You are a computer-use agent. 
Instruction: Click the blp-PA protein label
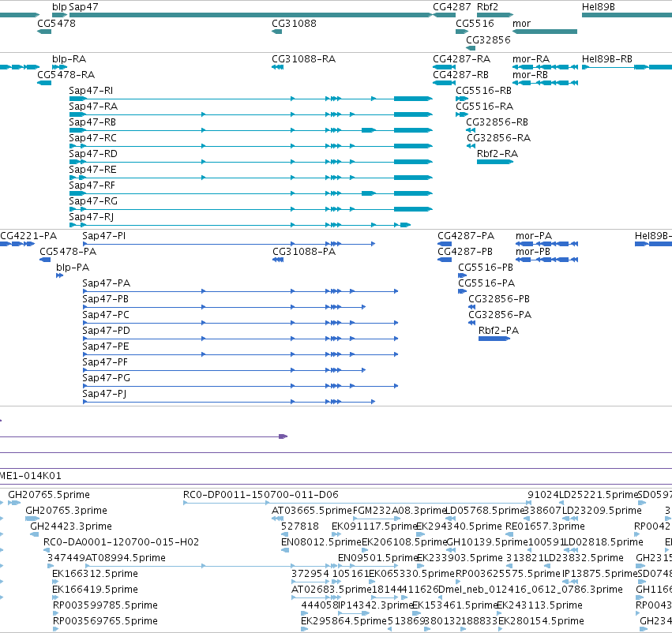73,268
